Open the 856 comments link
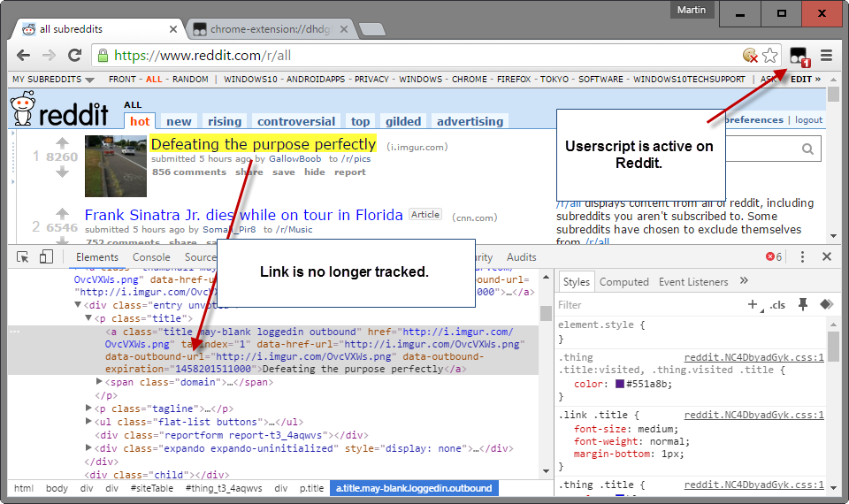Screen dimensions: 849x504 188,172
